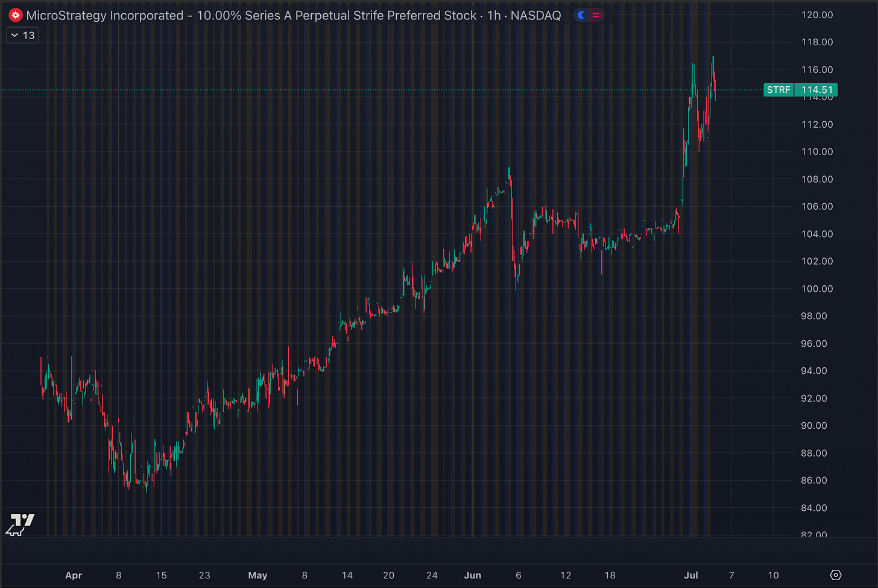Click the 88.00 price axis label
This screenshot has height=588, width=878.
tap(814, 454)
